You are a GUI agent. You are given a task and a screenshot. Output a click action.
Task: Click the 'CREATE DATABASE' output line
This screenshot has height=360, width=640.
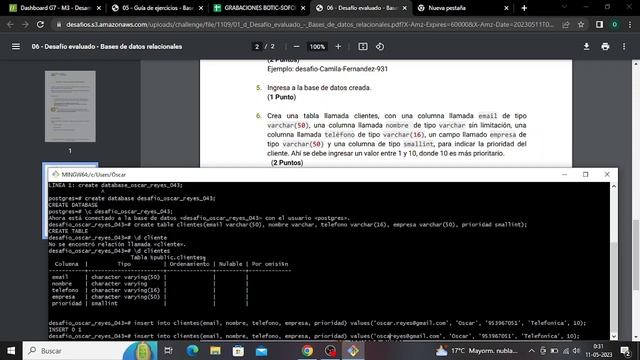point(73,205)
